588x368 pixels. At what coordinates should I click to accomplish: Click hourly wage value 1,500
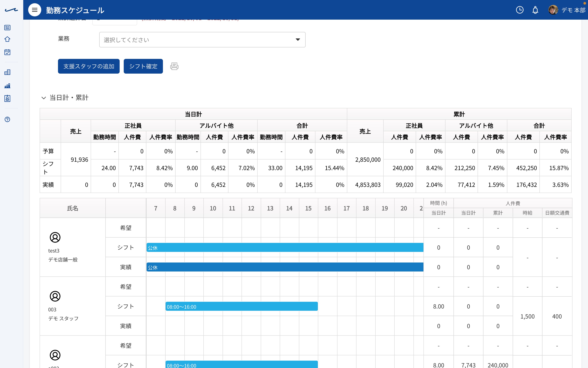click(528, 316)
